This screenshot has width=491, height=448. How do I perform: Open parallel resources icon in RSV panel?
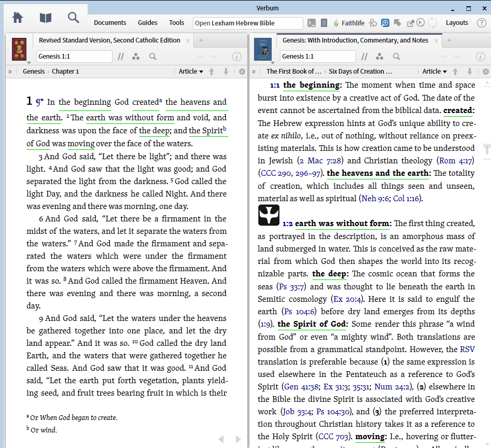click(x=121, y=57)
